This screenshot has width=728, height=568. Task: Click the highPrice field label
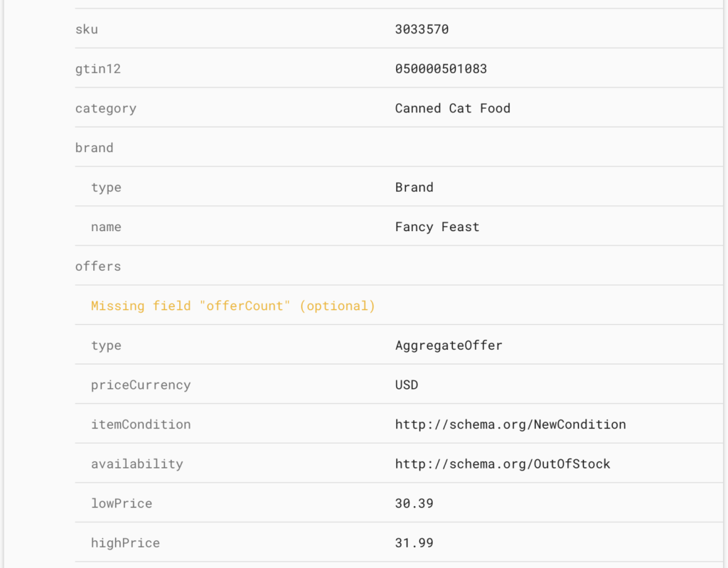click(125, 543)
